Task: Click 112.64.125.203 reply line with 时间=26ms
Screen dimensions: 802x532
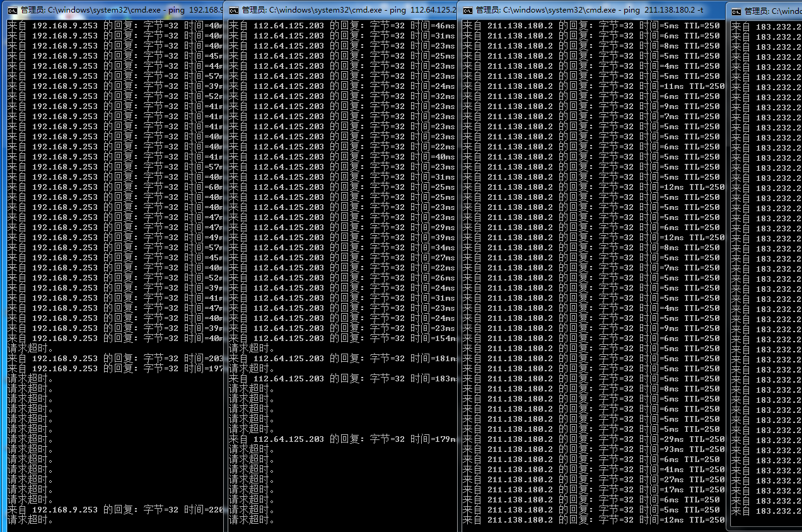Action: 342,278
